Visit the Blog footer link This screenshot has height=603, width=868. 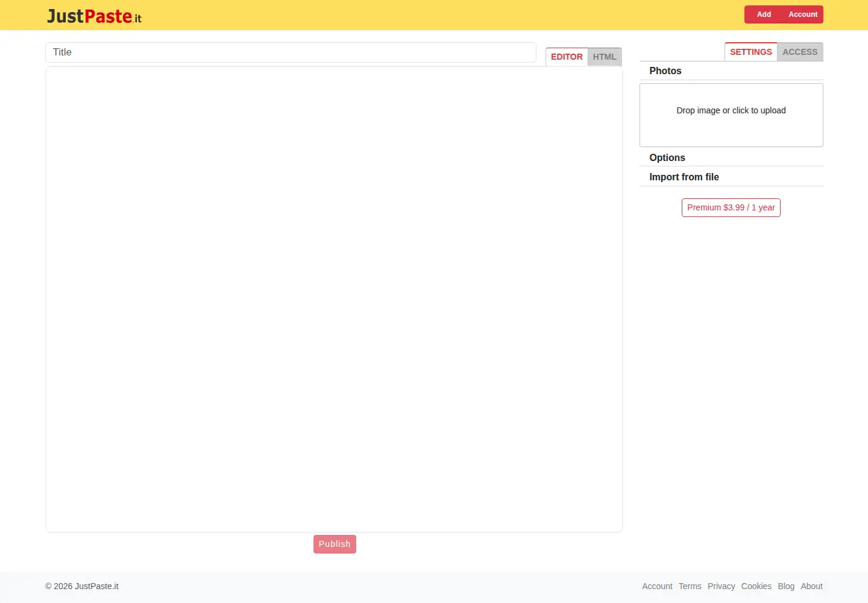click(x=786, y=586)
